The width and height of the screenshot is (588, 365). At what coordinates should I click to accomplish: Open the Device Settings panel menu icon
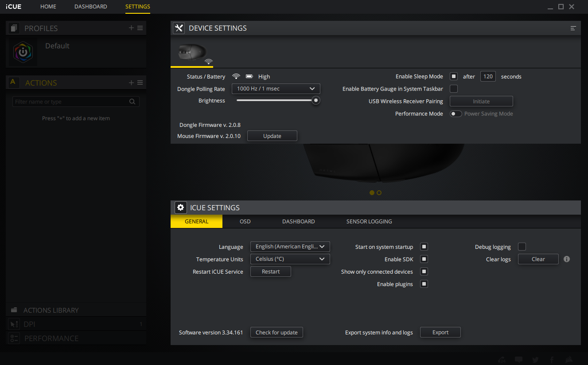[573, 28]
